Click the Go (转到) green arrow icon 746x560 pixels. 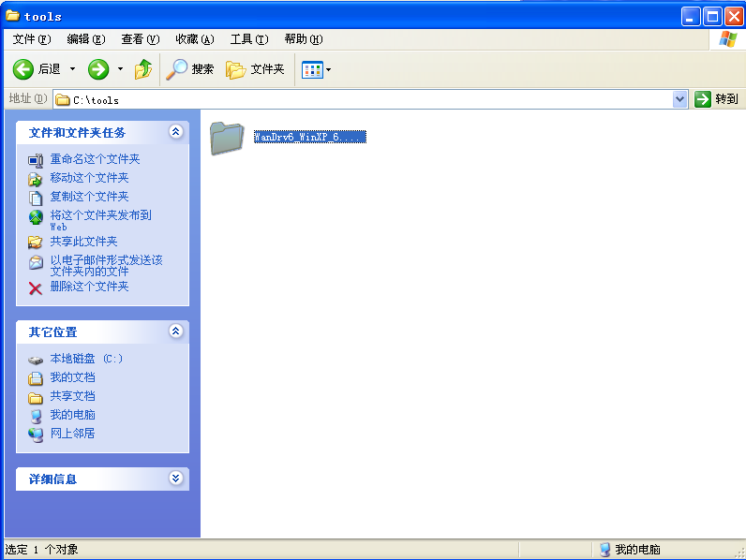[x=702, y=99]
